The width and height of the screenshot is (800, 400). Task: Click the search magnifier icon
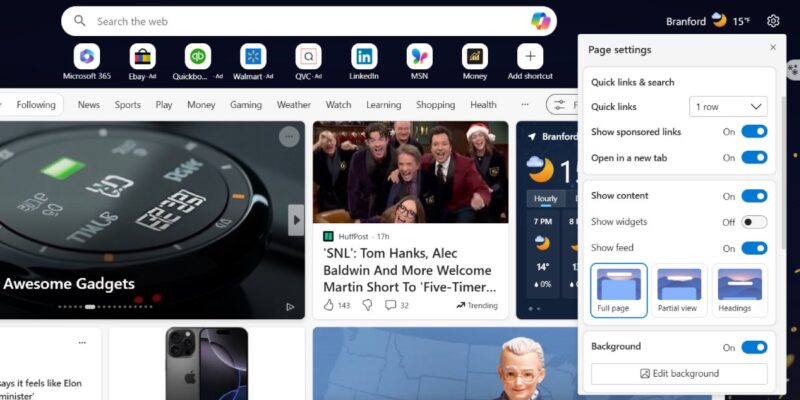tap(80, 21)
